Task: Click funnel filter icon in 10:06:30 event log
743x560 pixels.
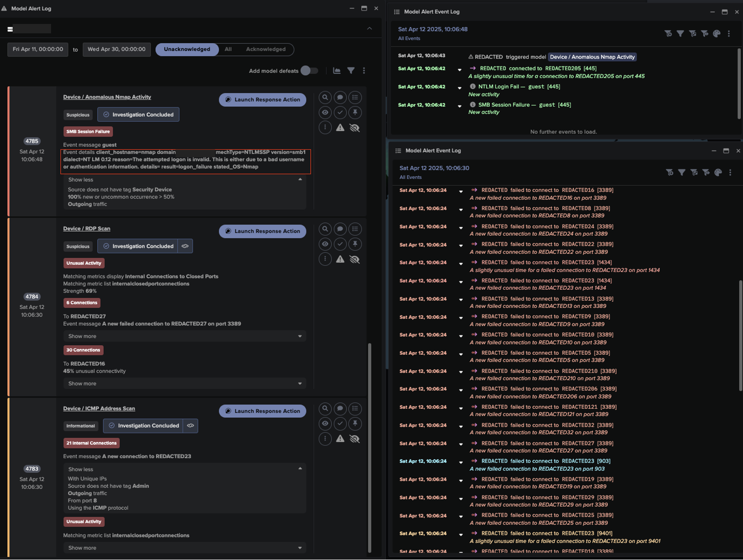Action: 682,172
